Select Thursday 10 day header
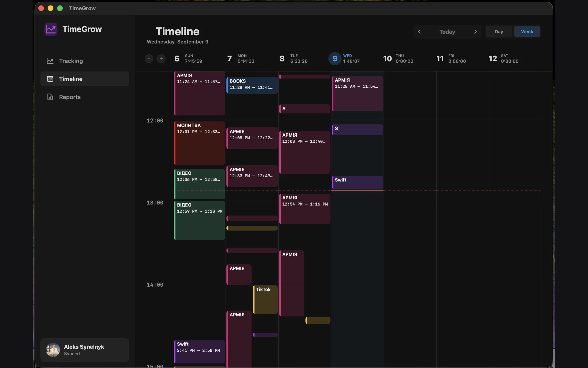This screenshot has width=588, height=368. coord(398,59)
